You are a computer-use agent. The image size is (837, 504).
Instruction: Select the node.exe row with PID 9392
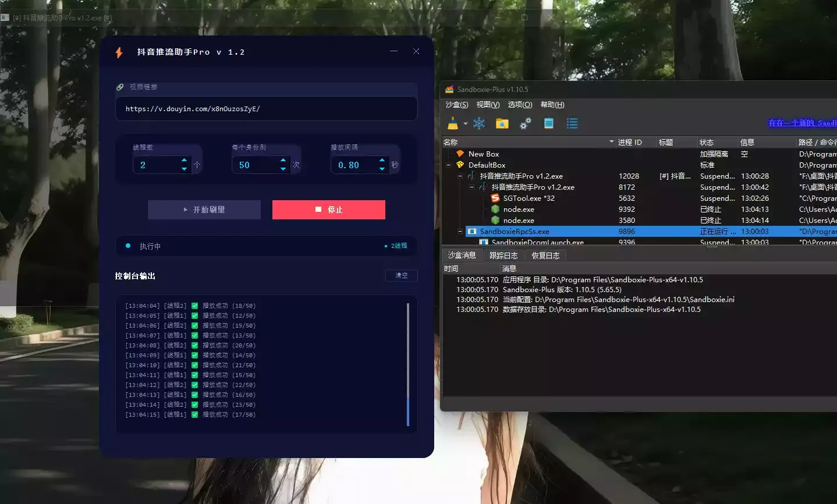640,209
